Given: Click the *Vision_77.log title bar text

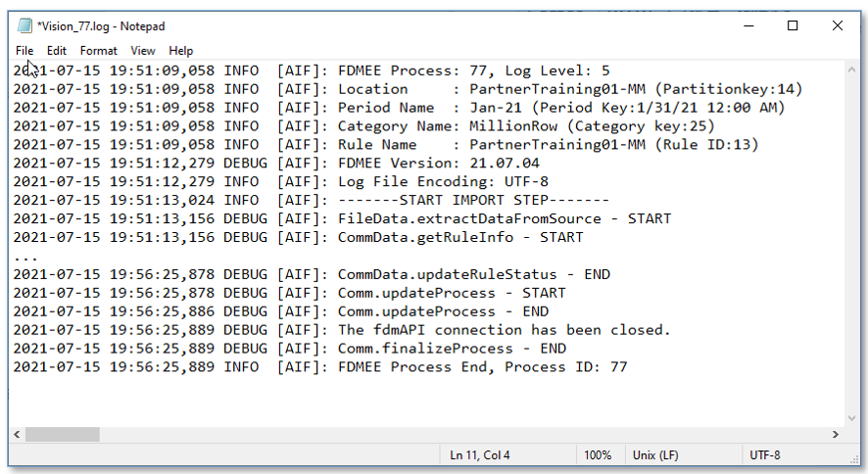Looking at the screenshot, I should [x=101, y=26].
